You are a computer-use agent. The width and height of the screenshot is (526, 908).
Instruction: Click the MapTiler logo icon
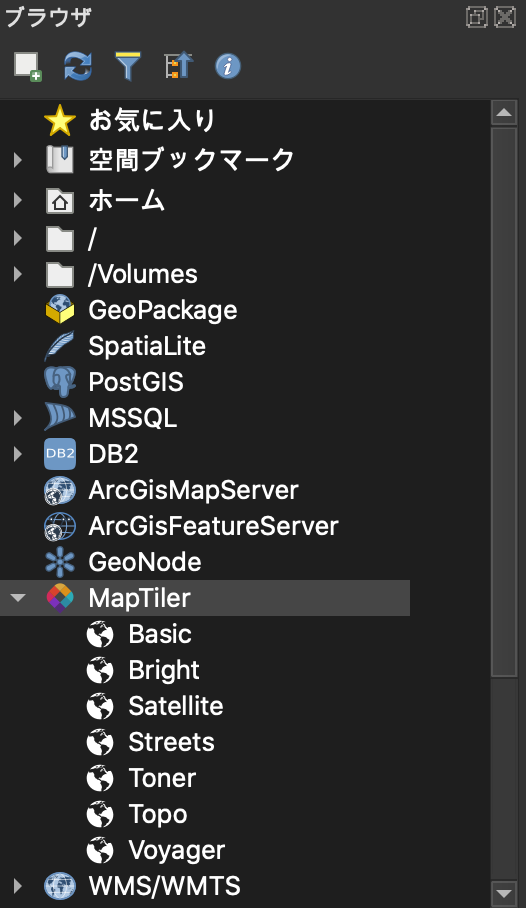pos(60,598)
